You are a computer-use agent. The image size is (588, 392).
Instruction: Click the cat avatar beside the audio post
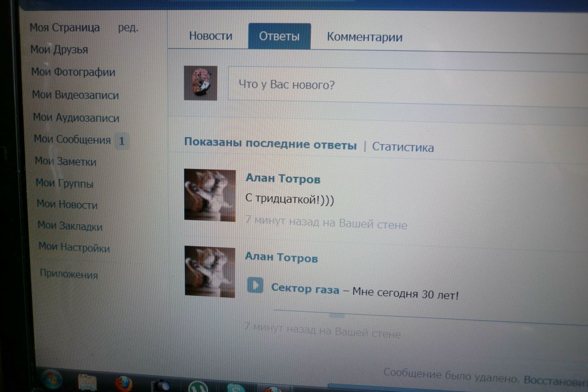coord(210,271)
